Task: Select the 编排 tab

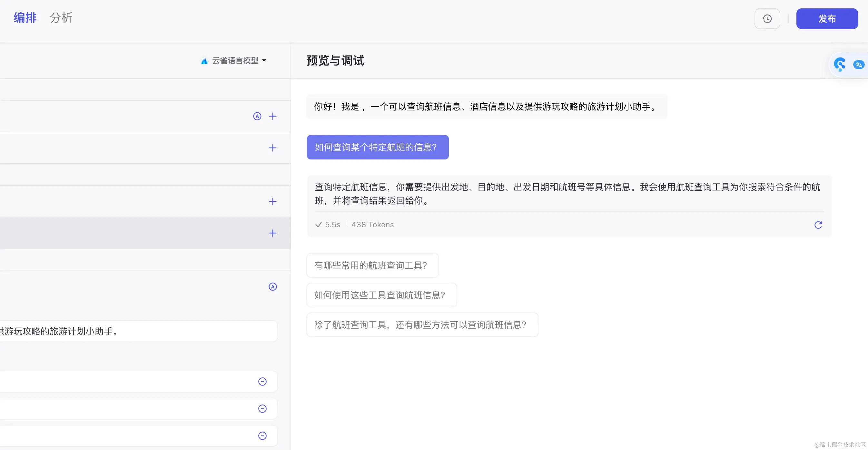Action: click(25, 17)
